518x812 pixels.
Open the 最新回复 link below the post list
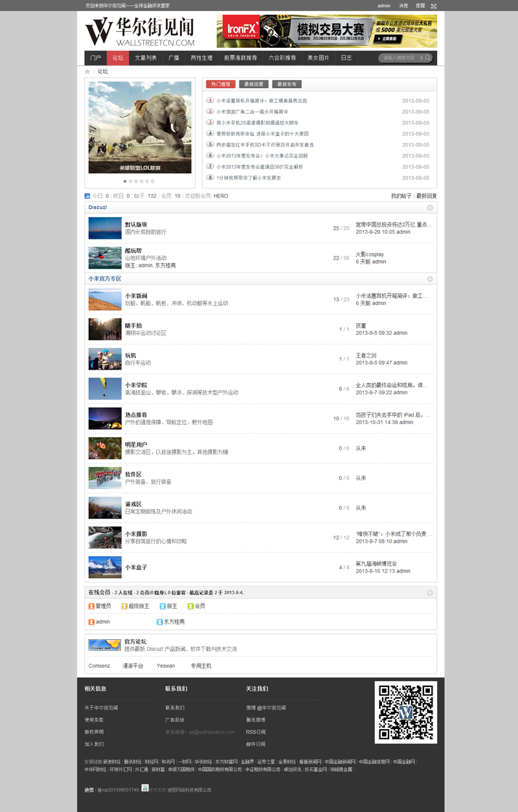[427, 196]
